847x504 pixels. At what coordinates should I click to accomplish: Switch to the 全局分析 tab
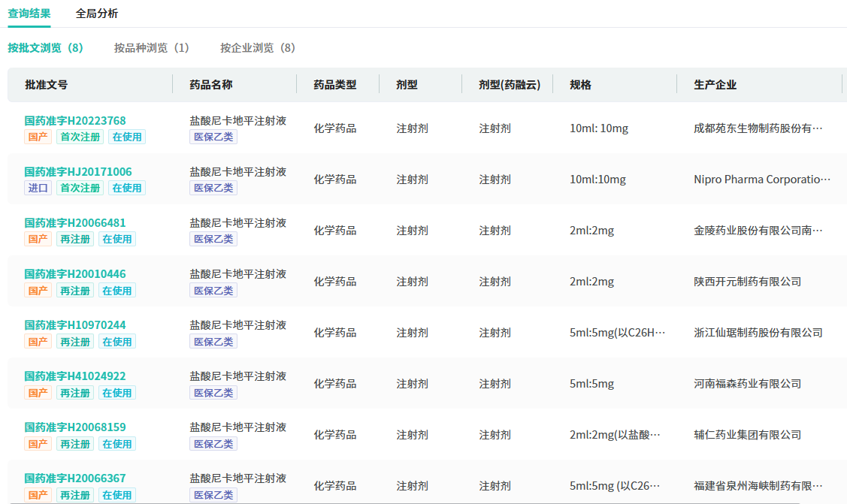click(96, 14)
